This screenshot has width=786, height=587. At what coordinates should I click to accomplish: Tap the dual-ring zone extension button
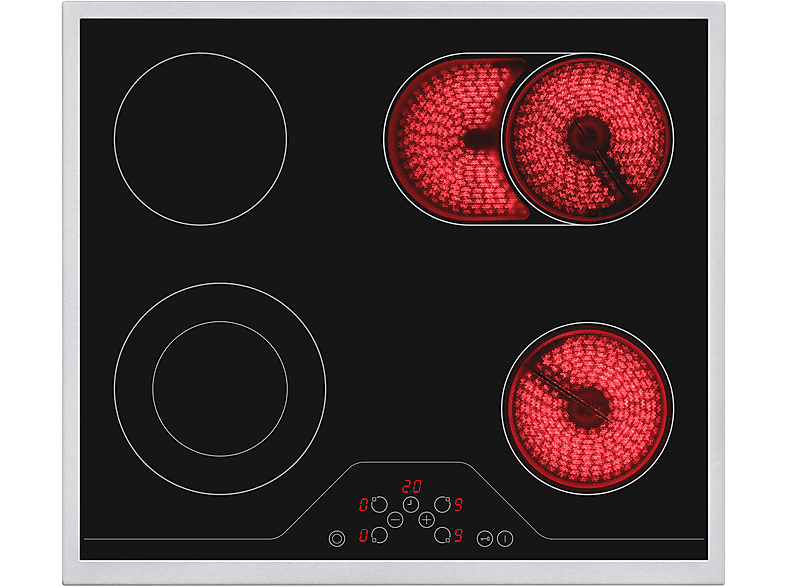click(x=336, y=538)
